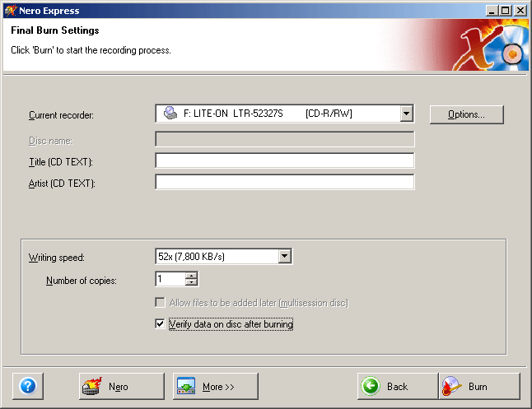Viewport: 532px width, 409px height.
Task: Minimize the Nero Express window
Action: click(x=492, y=10)
